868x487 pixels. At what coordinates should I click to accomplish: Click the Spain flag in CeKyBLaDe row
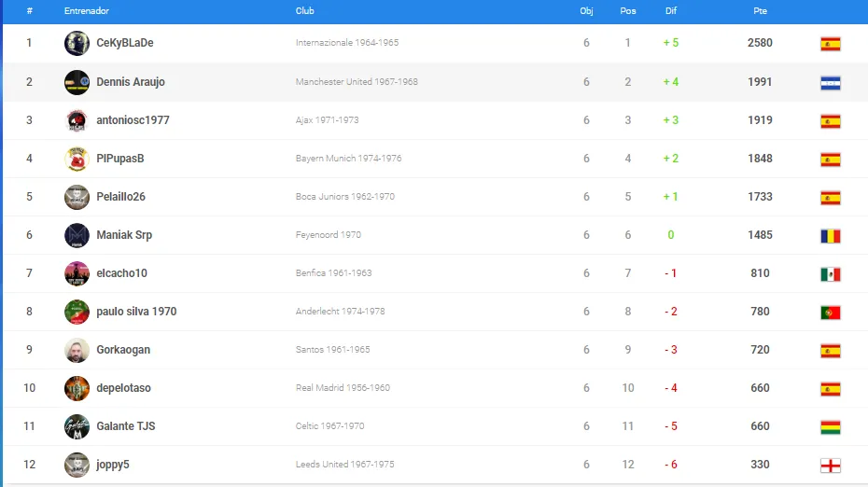pyautogui.click(x=831, y=44)
